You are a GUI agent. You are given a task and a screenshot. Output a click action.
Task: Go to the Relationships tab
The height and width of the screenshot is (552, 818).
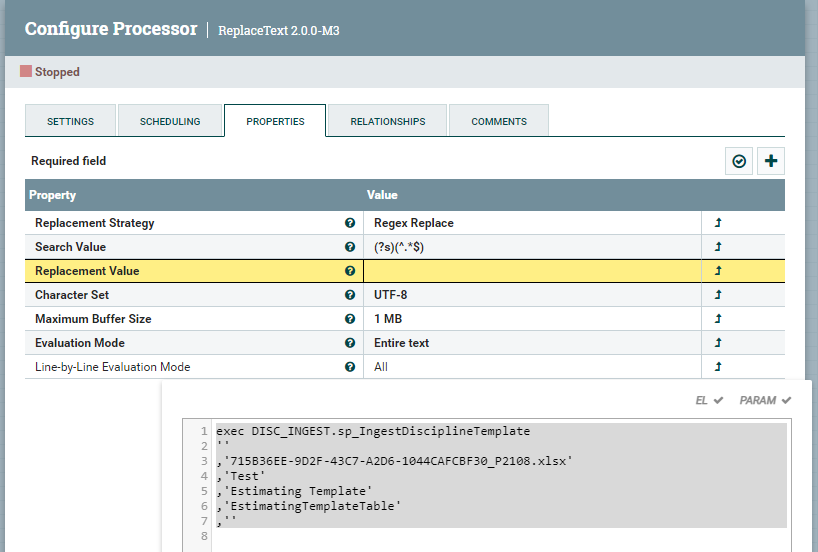point(387,121)
